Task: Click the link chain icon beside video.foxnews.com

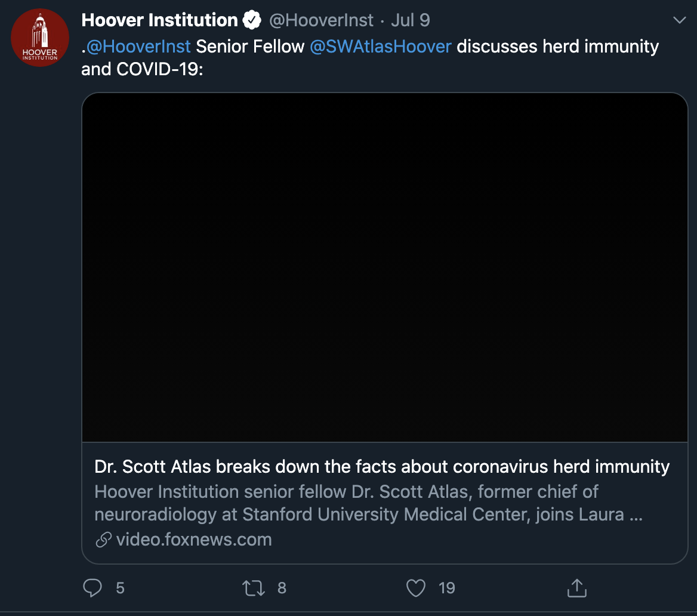Action: [103, 540]
